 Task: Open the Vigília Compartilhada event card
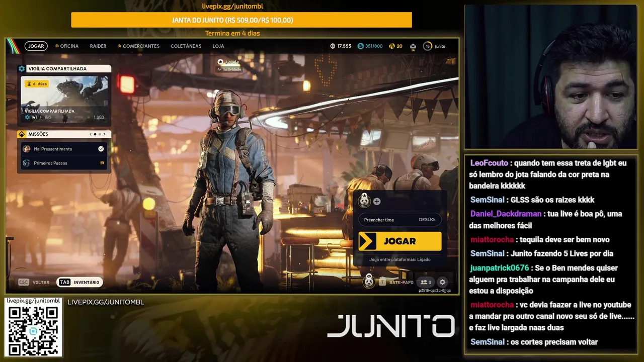click(64, 99)
